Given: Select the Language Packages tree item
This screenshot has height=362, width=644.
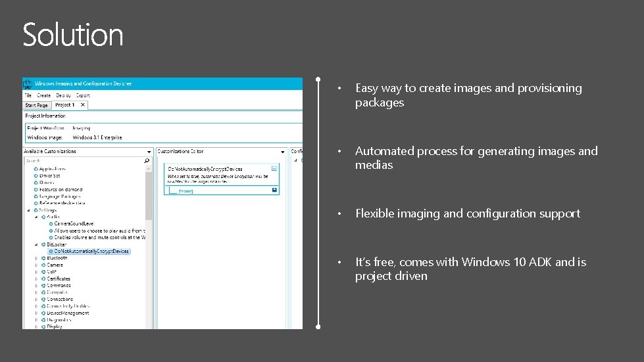Looking at the screenshot, I should tap(60, 196).
